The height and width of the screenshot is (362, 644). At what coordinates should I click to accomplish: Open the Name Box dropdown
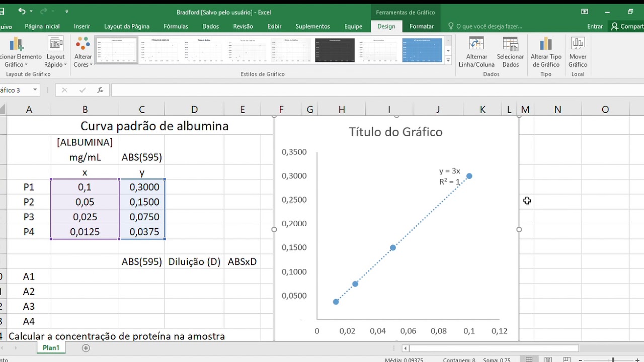[35, 90]
